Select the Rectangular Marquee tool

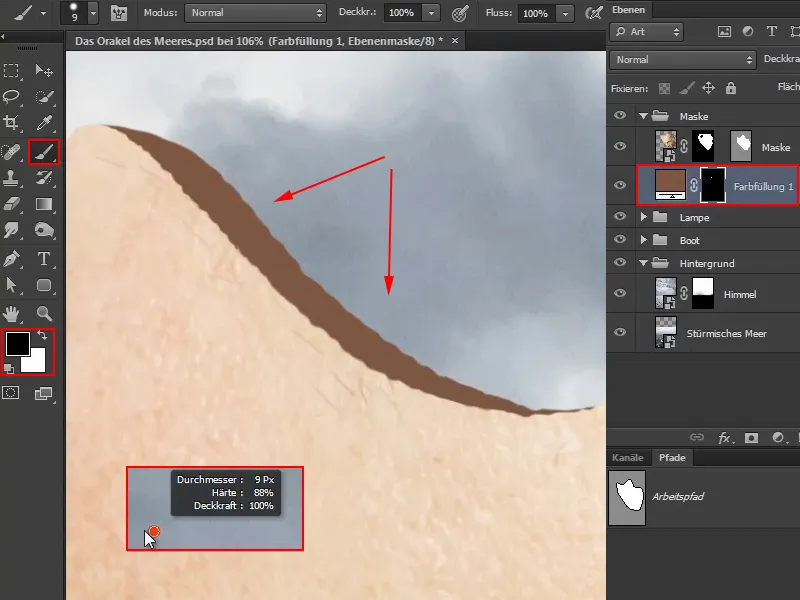click(11, 70)
